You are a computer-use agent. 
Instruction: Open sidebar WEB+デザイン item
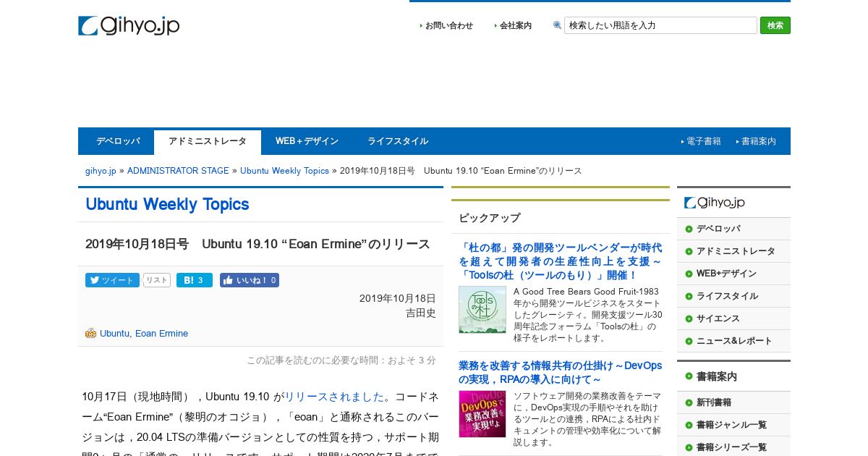point(733,274)
